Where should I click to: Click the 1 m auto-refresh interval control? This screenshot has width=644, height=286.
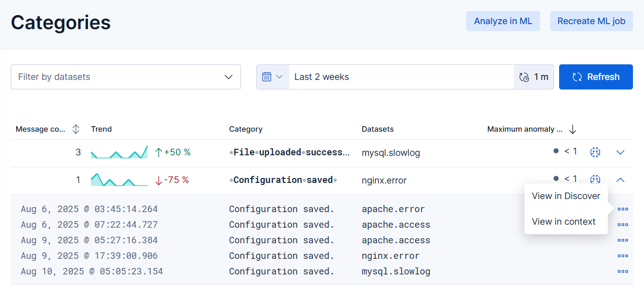pyautogui.click(x=533, y=77)
